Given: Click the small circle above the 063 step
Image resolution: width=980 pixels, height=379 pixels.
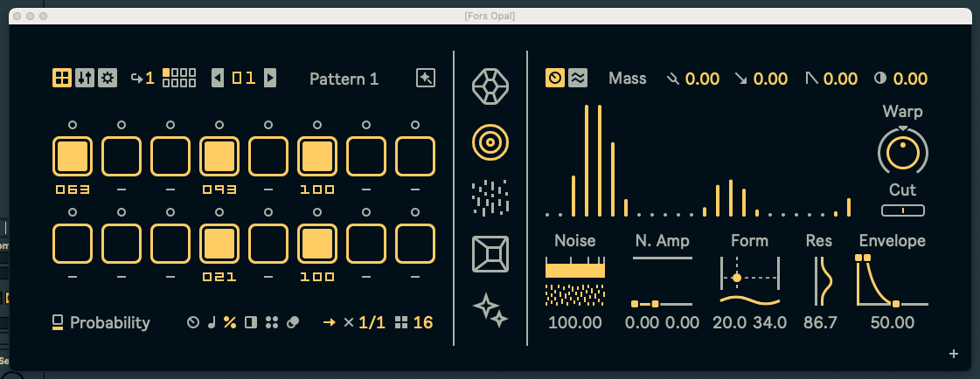Looking at the screenshot, I should [x=73, y=125].
